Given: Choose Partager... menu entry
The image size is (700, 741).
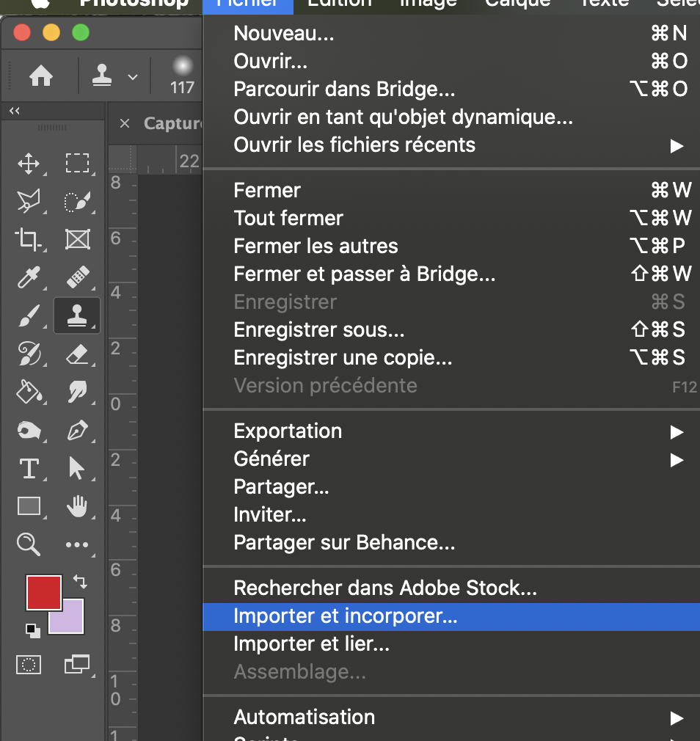Looking at the screenshot, I should [x=451, y=486].
